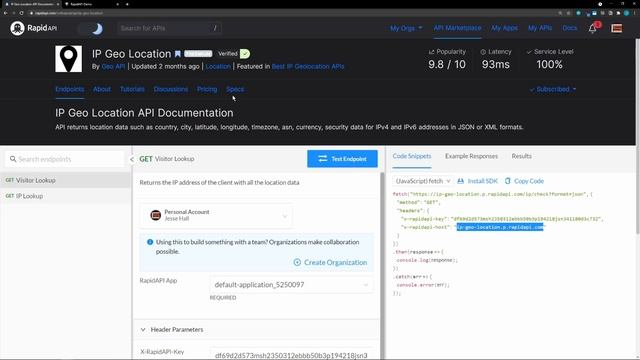
Task: Switch to the Results tab
Action: click(521, 156)
